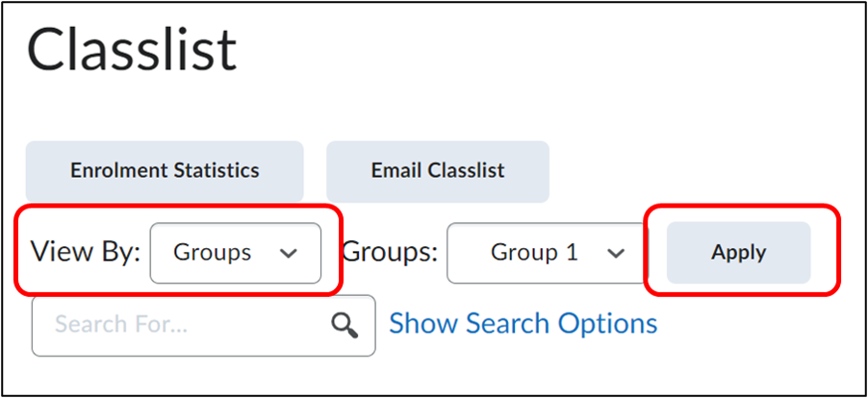The image size is (868, 398).
Task: Click the magnifying glass search icon
Action: point(345,325)
